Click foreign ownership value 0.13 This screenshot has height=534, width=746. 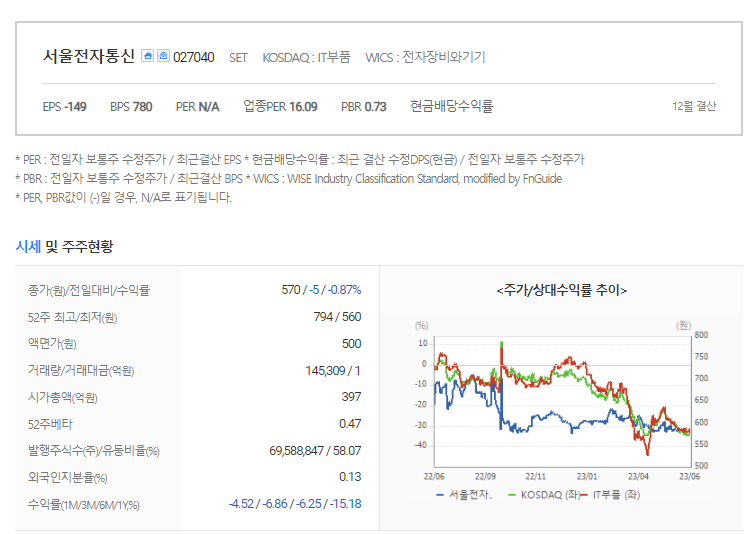point(350,477)
